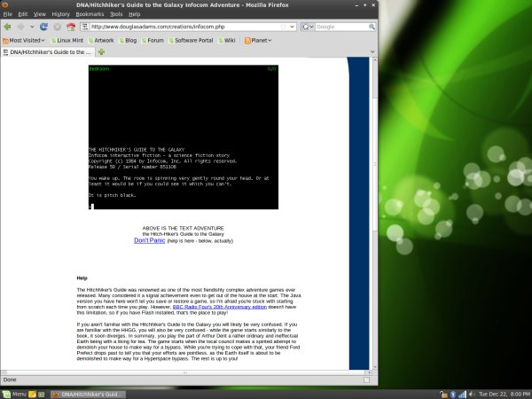The height and width of the screenshot is (399, 532).
Task: Open the Wiki bookmark
Action: coord(227,41)
